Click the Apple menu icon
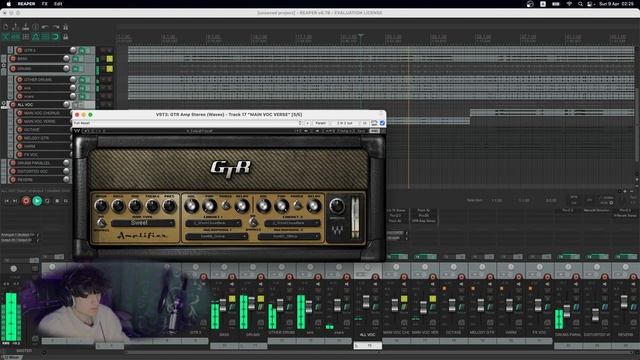The width and height of the screenshot is (640, 360). tap(9, 4)
